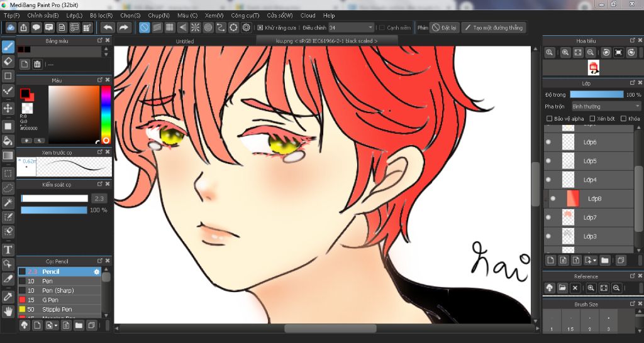
Task: Rotate view in Navigator panel
Action: point(606,53)
